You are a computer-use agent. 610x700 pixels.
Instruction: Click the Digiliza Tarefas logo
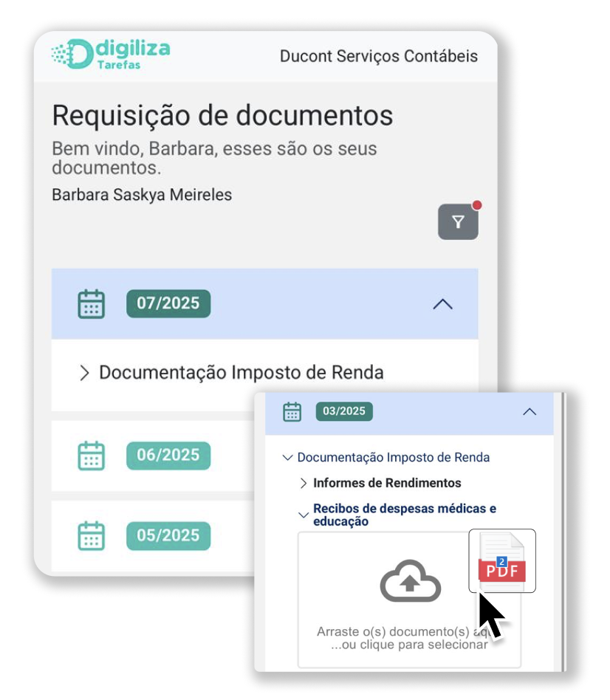coord(111,54)
